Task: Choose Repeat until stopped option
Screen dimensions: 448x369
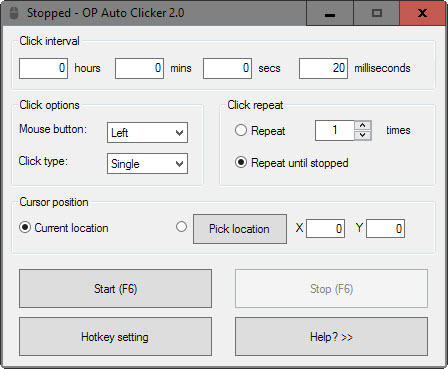Action: 241,162
